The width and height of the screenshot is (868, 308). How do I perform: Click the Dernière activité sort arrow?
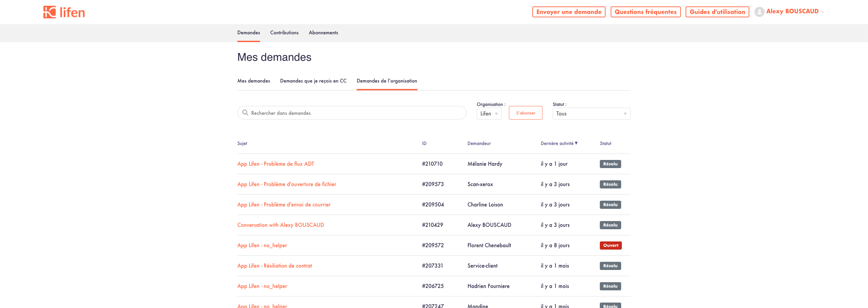(576, 143)
